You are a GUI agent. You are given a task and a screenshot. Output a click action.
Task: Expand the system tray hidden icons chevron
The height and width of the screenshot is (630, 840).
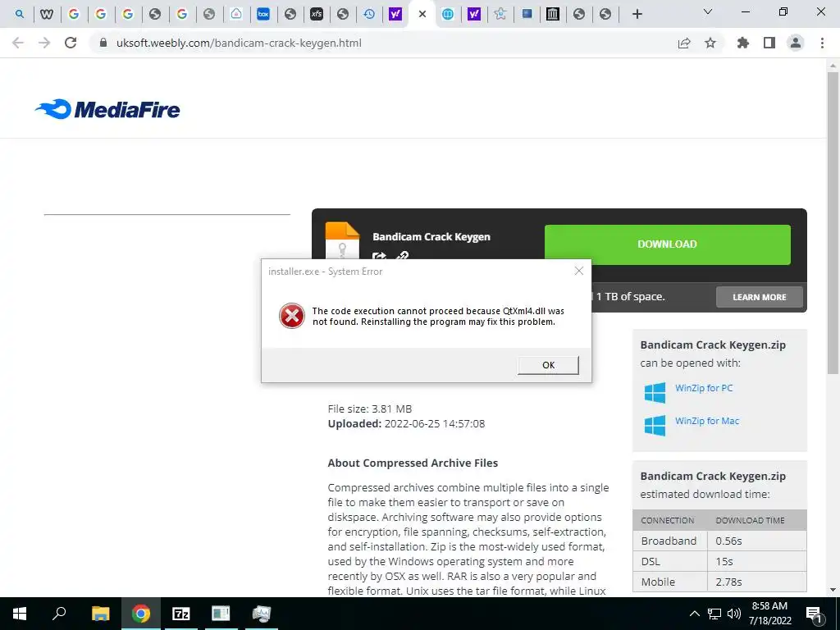[x=694, y=614]
